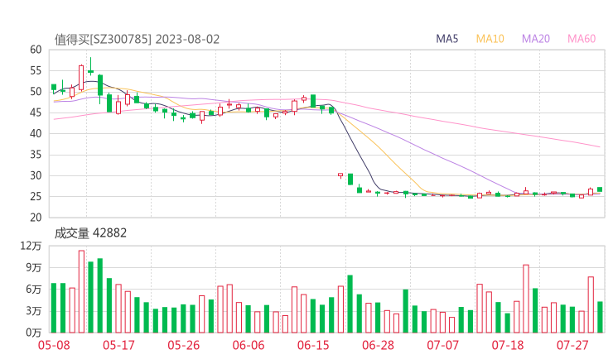Click the last green volume bar
Screen dimensions: 613x364
point(600,317)
